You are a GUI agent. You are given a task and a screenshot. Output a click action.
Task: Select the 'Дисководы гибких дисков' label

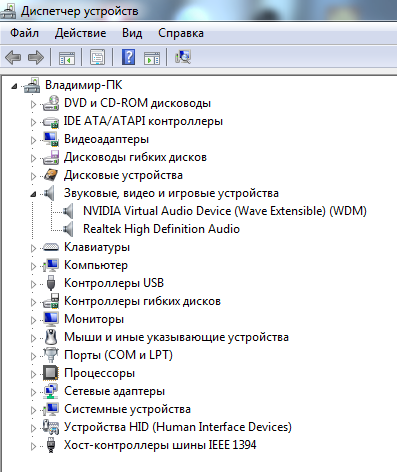(135, 157)
